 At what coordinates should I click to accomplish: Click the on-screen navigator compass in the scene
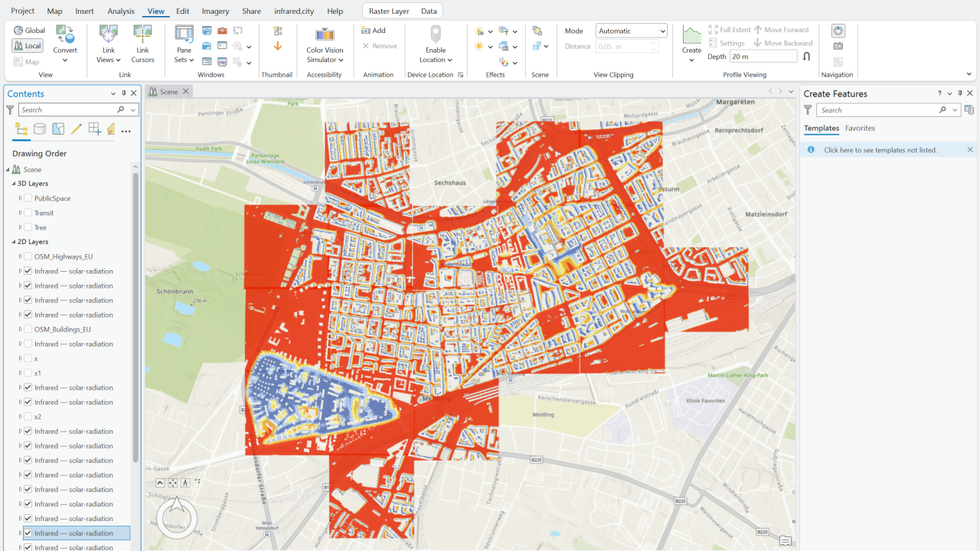177,518
